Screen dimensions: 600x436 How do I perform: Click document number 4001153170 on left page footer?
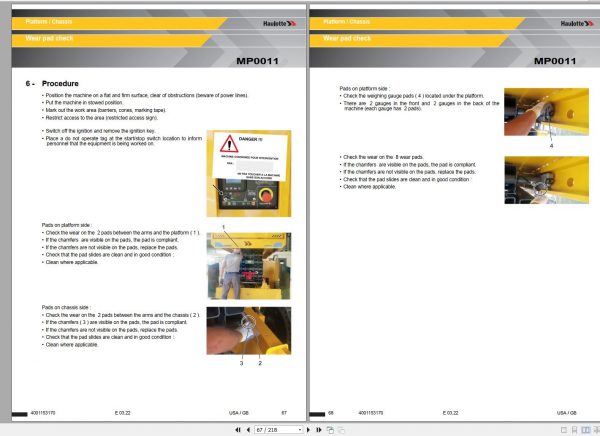(x=43, y=413)
